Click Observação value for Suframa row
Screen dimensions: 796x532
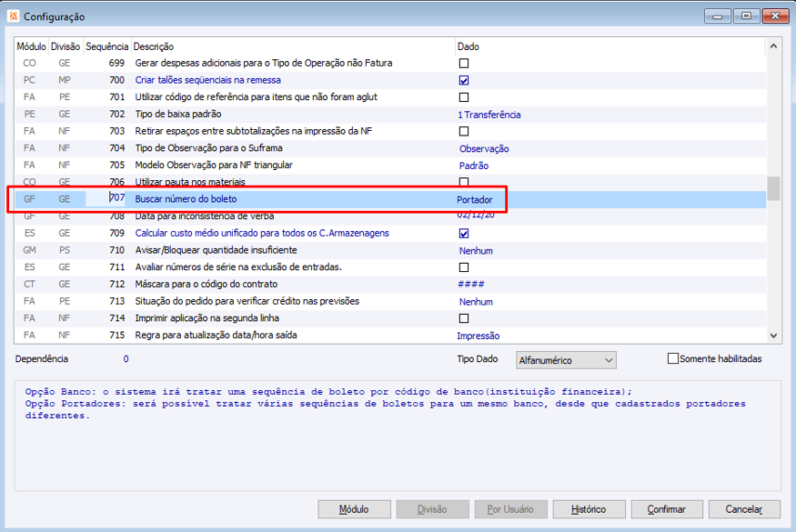tap(484, 149)
